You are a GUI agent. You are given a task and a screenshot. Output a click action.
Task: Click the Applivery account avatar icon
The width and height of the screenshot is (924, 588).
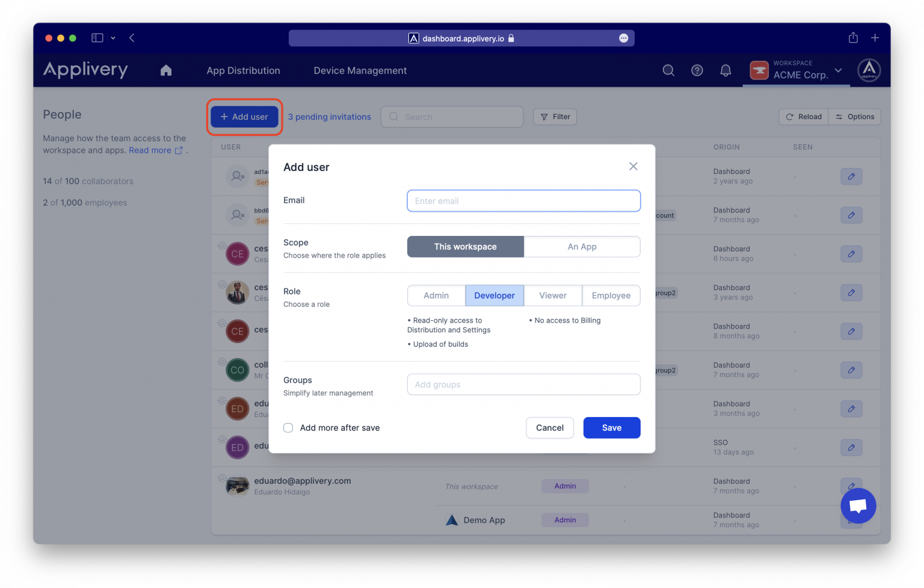[x=869, y=70]
